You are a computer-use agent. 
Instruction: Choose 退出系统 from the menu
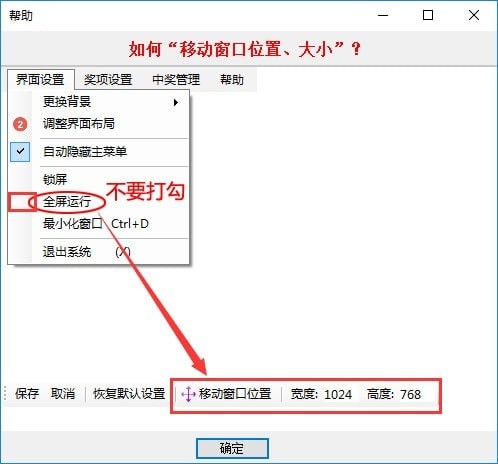99,252
